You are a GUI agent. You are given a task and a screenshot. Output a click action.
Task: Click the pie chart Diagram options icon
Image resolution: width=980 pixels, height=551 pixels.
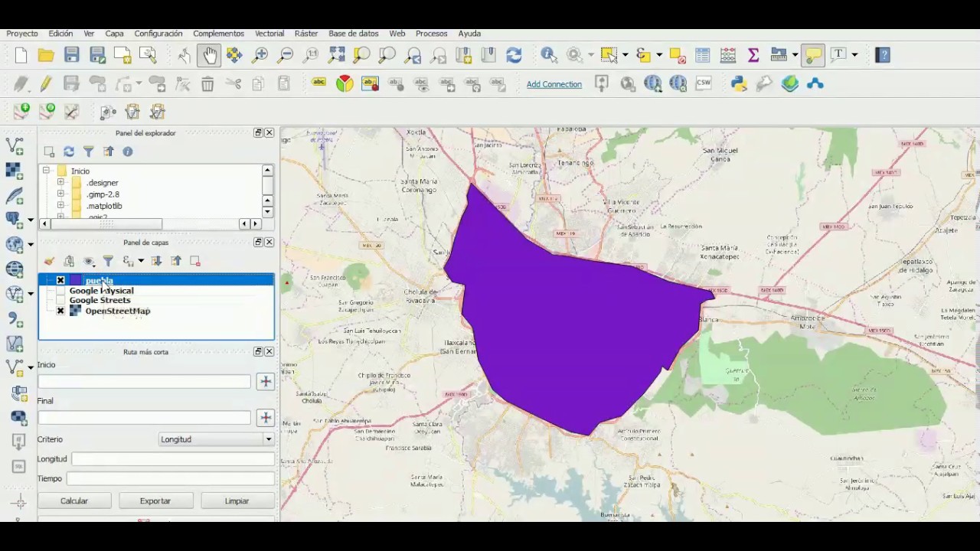[345, 83]
